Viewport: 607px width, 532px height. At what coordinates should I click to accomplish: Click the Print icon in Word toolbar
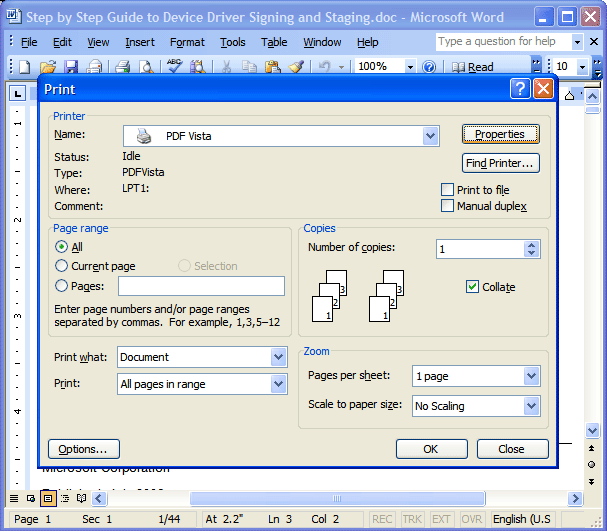[122, 67]
